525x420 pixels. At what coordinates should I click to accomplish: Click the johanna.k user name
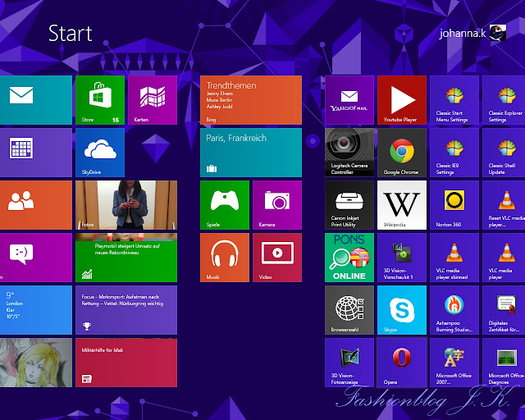tap(463, 33)
